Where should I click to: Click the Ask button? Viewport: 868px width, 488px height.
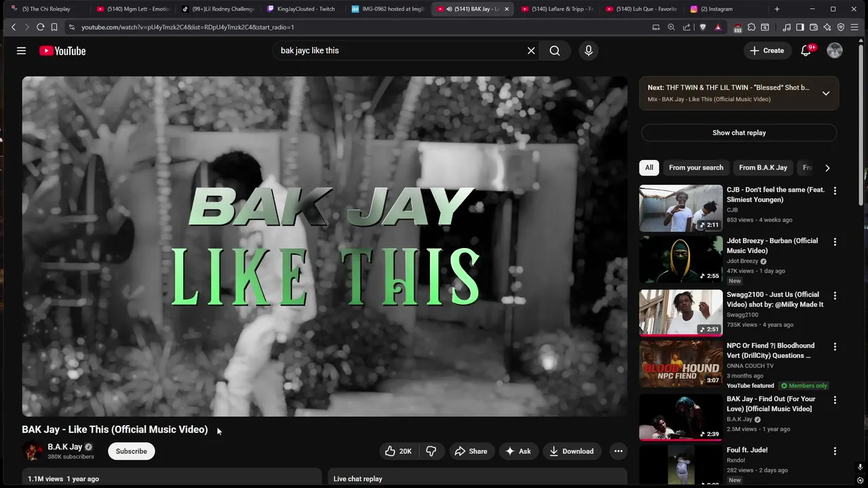(x=517, y=451)
